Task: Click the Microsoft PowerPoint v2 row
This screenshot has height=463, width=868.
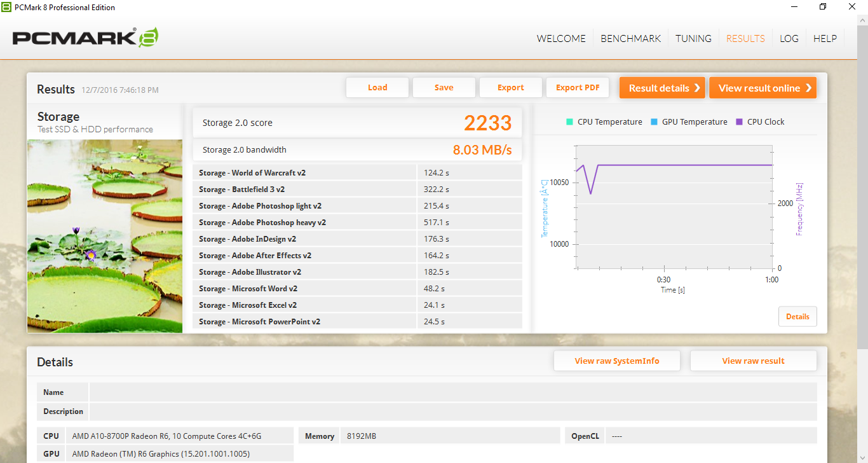Action: 357,321
